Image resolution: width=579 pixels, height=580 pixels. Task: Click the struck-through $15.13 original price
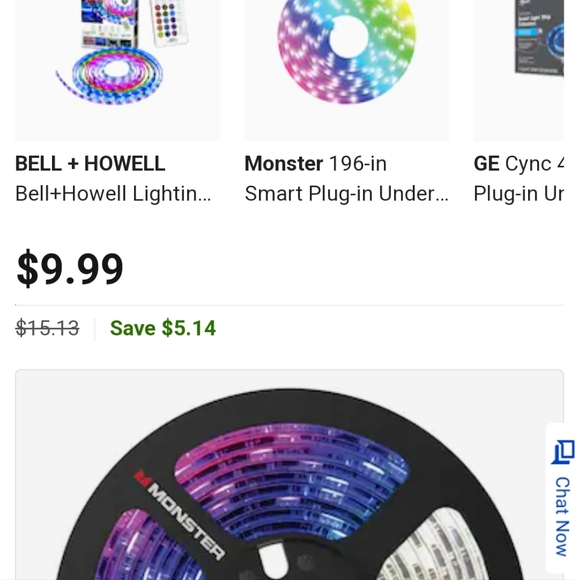point(47,328)
